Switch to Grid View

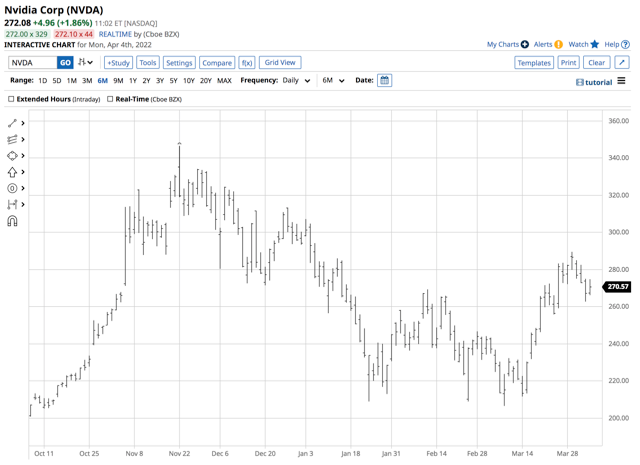[280, 62]
